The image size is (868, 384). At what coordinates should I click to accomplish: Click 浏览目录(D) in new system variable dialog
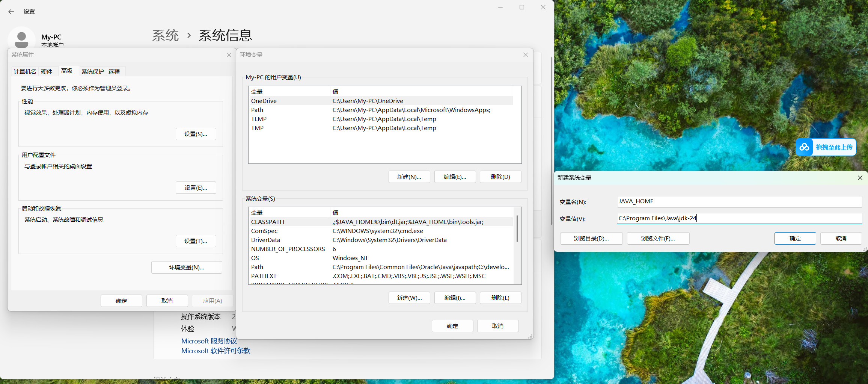[x=591, y=238]
